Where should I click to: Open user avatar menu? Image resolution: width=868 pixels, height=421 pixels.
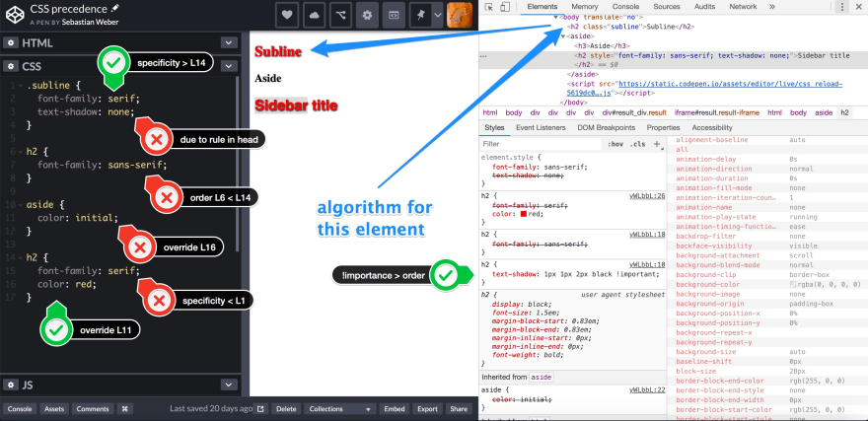(459, 16)
